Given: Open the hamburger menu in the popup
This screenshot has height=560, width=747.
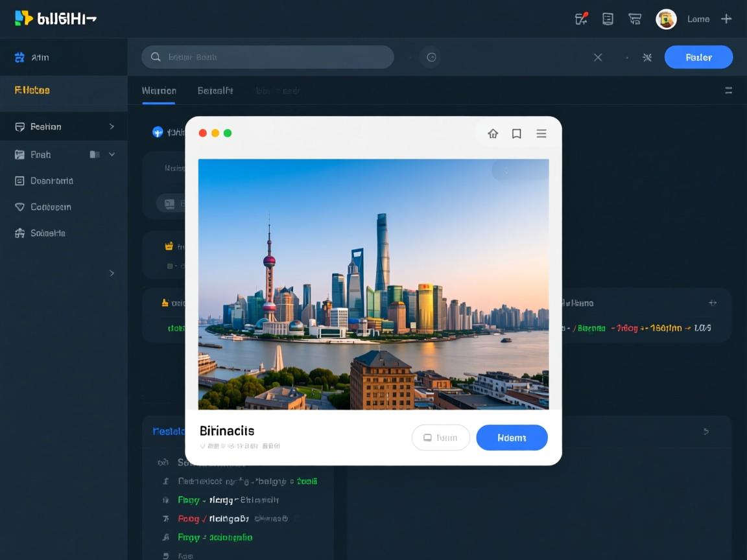Looking at the screenshot, I should click(x=541, y=134).
